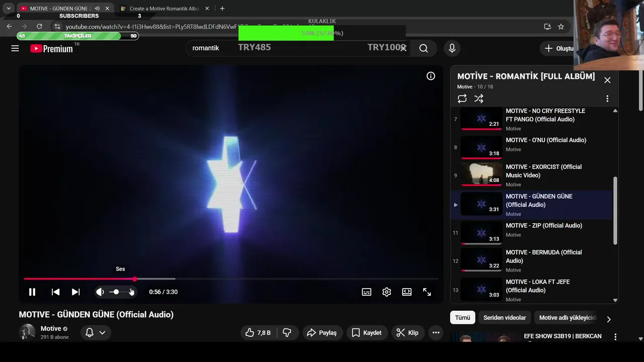Open the video info card icon
Image resolution: width=644 pixels, height=362 pixels.
click(431, 76)
